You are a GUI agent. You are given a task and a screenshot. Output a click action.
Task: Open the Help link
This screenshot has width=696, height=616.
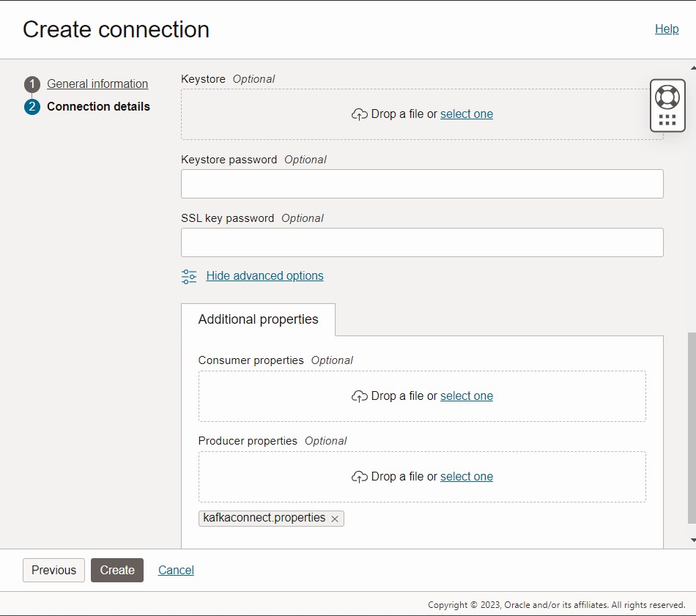(x=667, y=29)
